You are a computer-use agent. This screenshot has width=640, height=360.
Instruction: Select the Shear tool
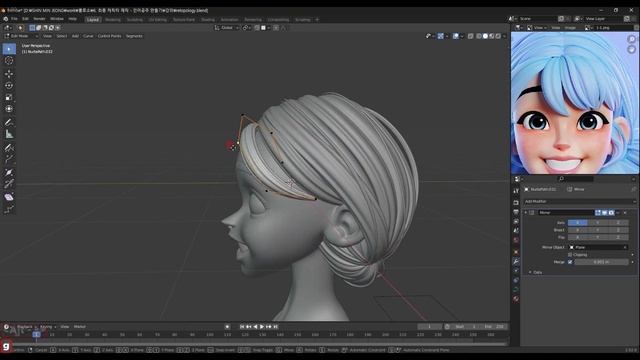(x=9, y=198)
